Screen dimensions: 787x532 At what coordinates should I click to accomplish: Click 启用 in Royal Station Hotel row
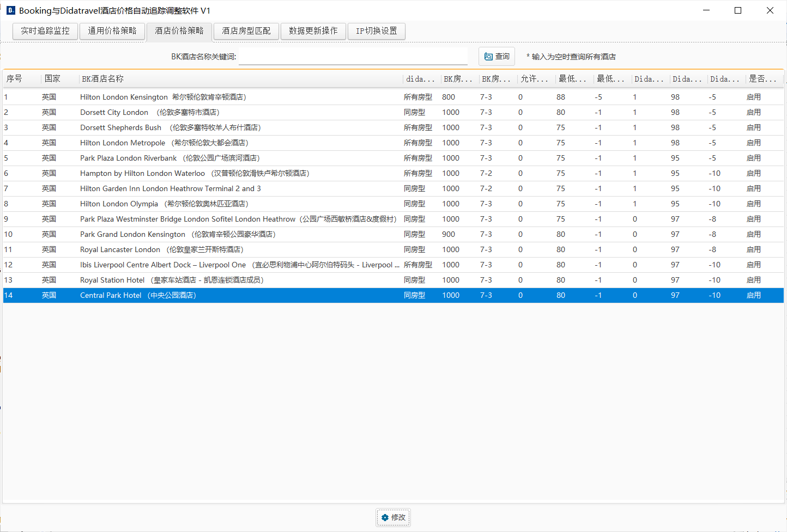click(754, 280)
